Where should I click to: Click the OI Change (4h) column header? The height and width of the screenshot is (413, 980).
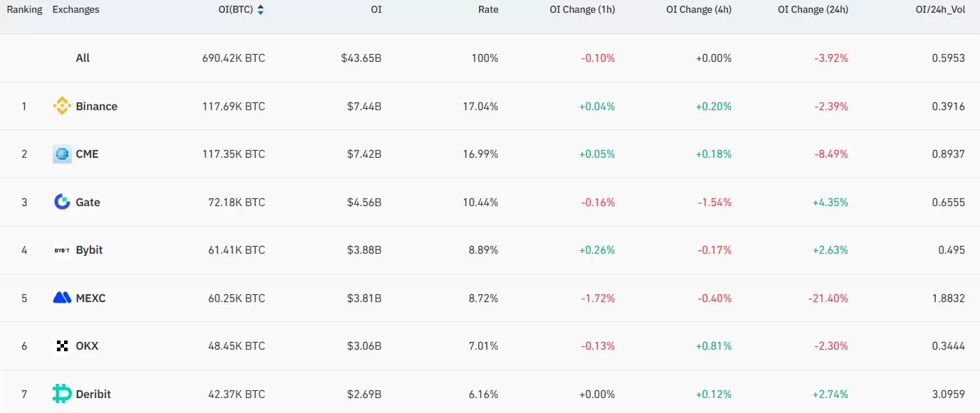698,10
